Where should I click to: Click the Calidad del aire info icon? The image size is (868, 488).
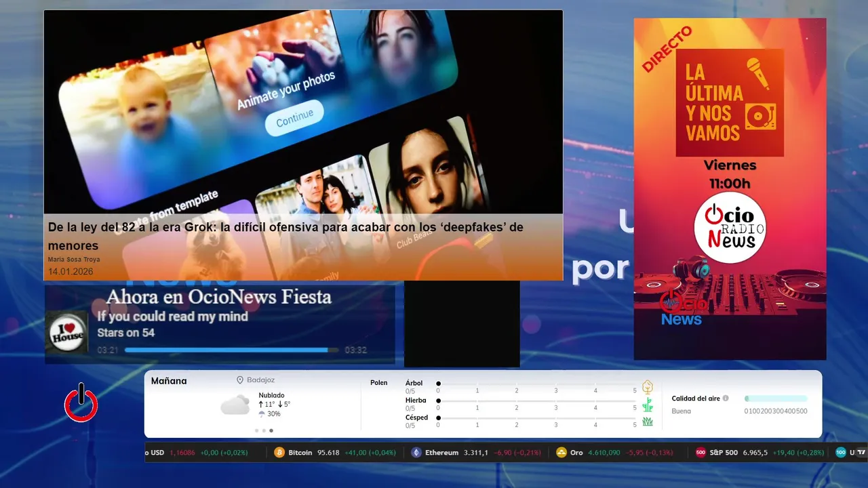[x=726, y=399]
